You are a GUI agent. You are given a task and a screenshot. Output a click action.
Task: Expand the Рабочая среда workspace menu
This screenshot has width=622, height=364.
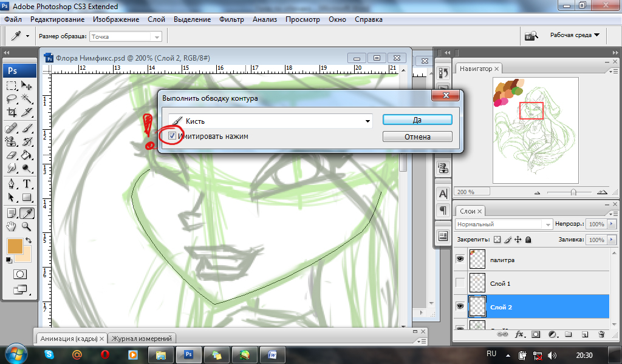tap(574, 35)
